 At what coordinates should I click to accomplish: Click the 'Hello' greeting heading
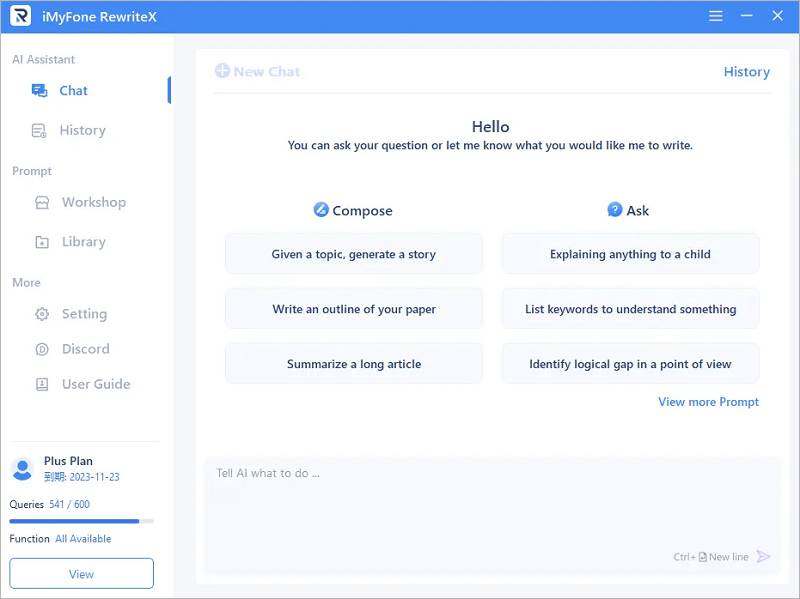490,127
